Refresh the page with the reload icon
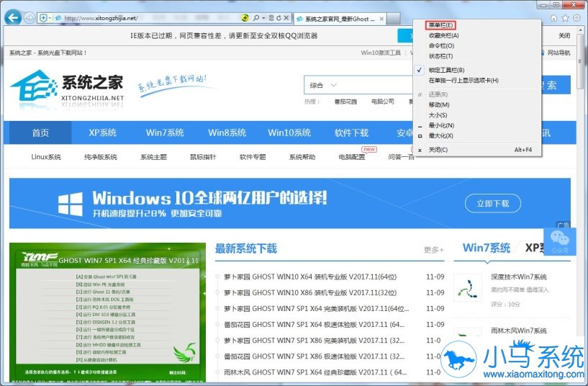 pos(279,17)
